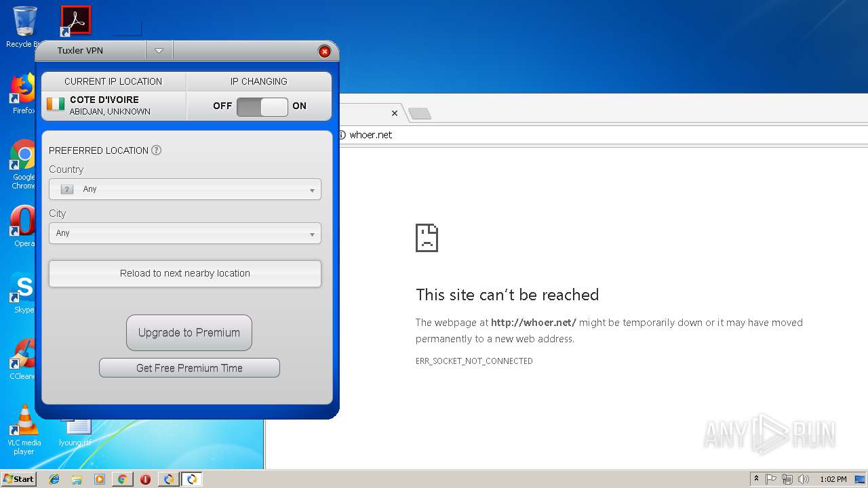
Task: Show hidden system tray icons
Action: pos(756,479)
